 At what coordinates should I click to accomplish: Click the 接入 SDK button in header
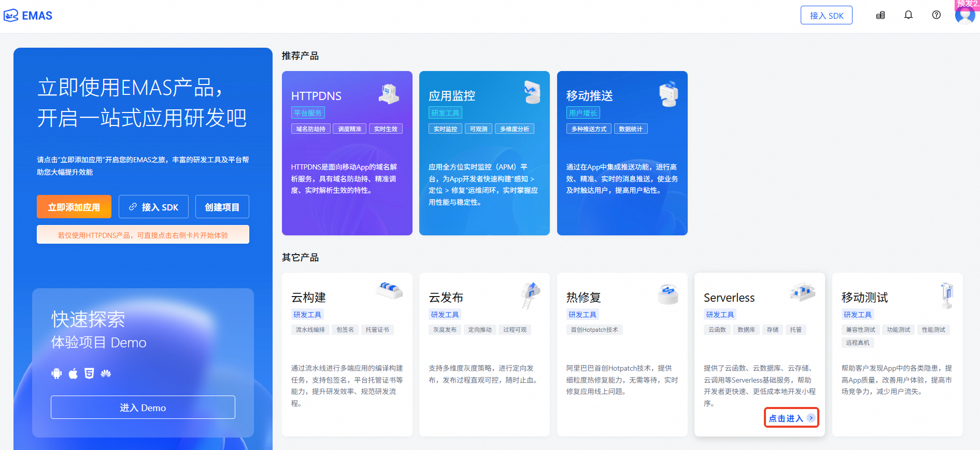pos(827,16)
